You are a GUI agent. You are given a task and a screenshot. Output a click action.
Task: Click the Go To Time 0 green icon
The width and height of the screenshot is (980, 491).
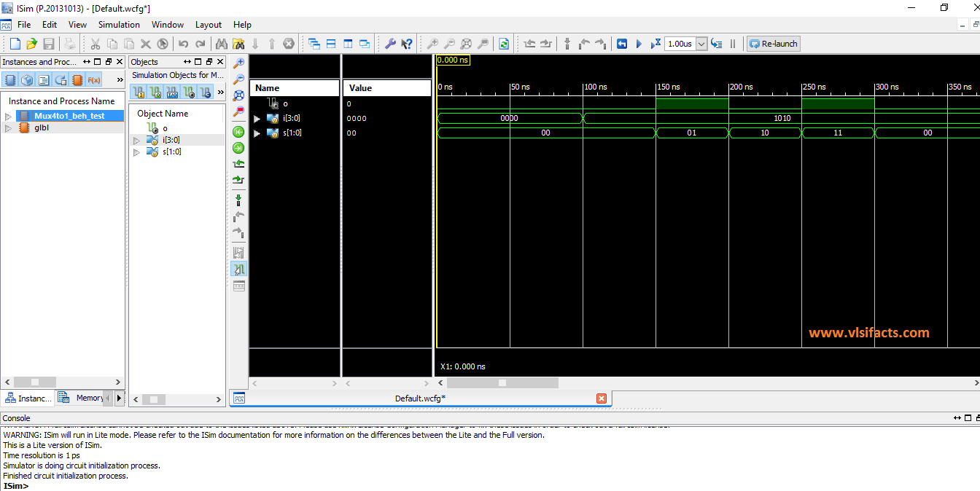click(238, 131)
